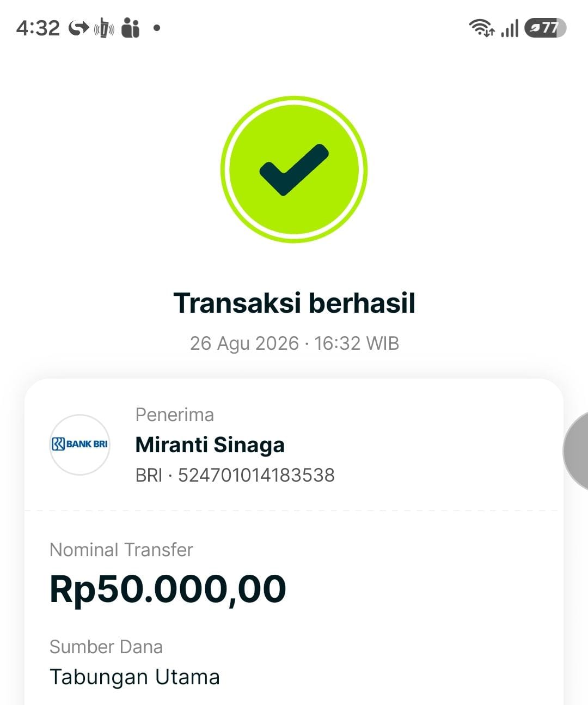The width and height of the screenshot is (588, 705).
Task: Tap the Nominal Transfer label
Action: point(121,550)
